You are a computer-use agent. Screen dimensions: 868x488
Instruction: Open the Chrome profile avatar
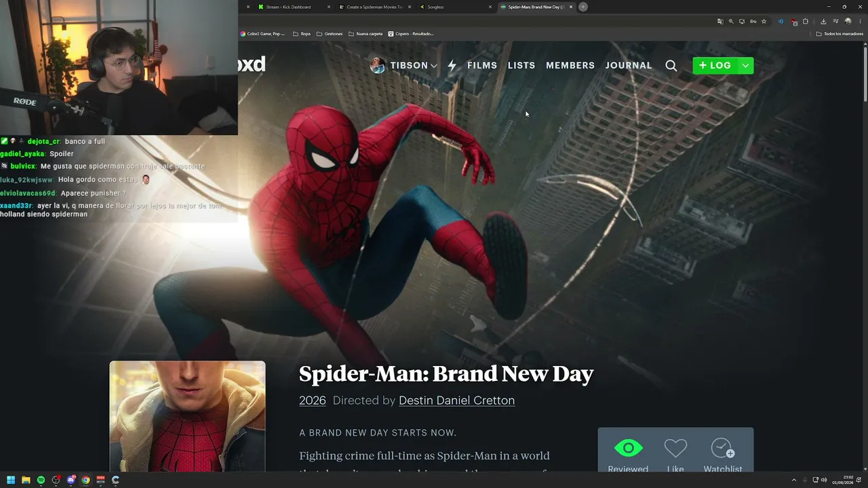point(848,22)
